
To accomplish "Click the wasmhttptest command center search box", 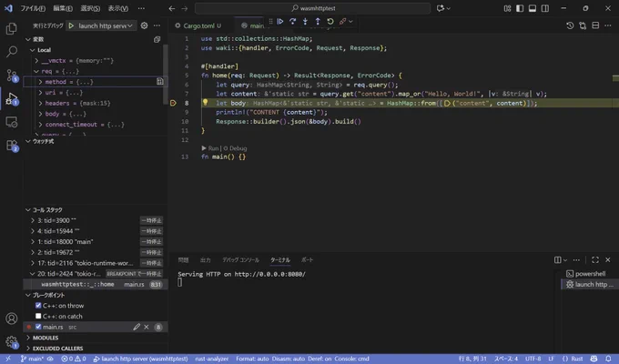I will pos(312,8).
